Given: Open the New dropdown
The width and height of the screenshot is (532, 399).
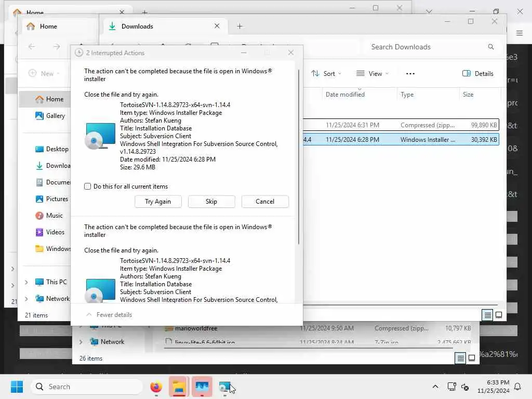Looking at the screenshot, I should pyautogui.click(x=44, y=74).
